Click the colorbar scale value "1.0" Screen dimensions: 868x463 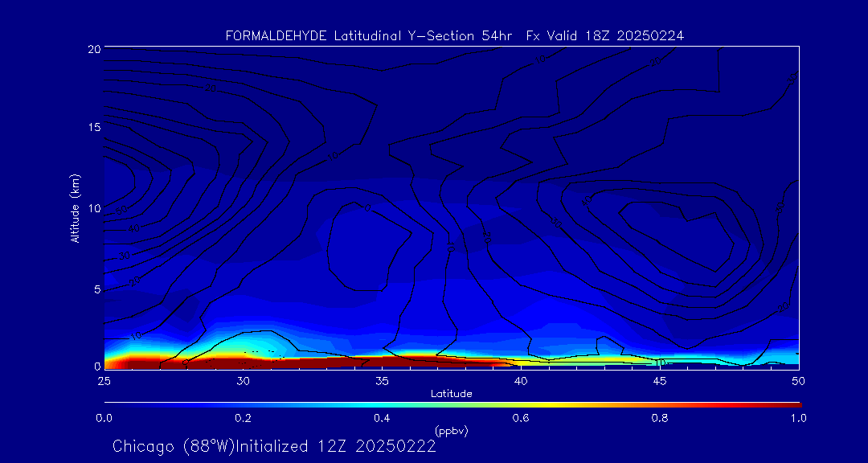[798, 419]
